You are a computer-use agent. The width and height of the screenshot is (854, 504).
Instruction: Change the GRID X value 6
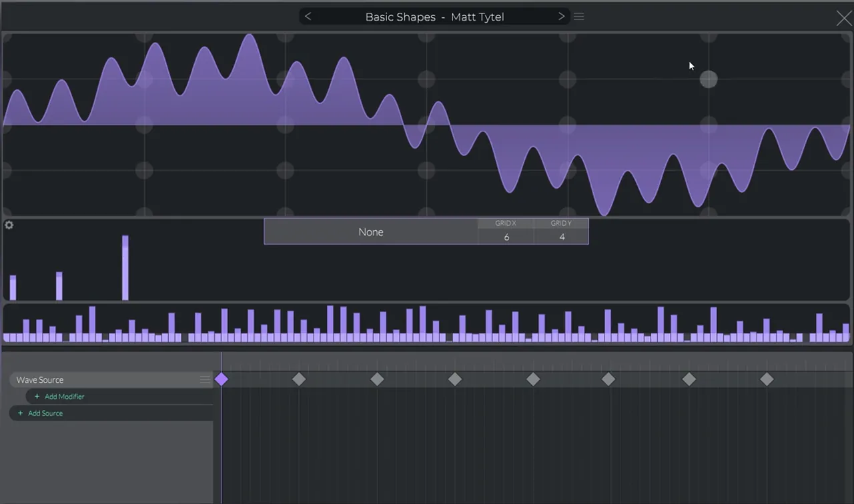(506, 237)
